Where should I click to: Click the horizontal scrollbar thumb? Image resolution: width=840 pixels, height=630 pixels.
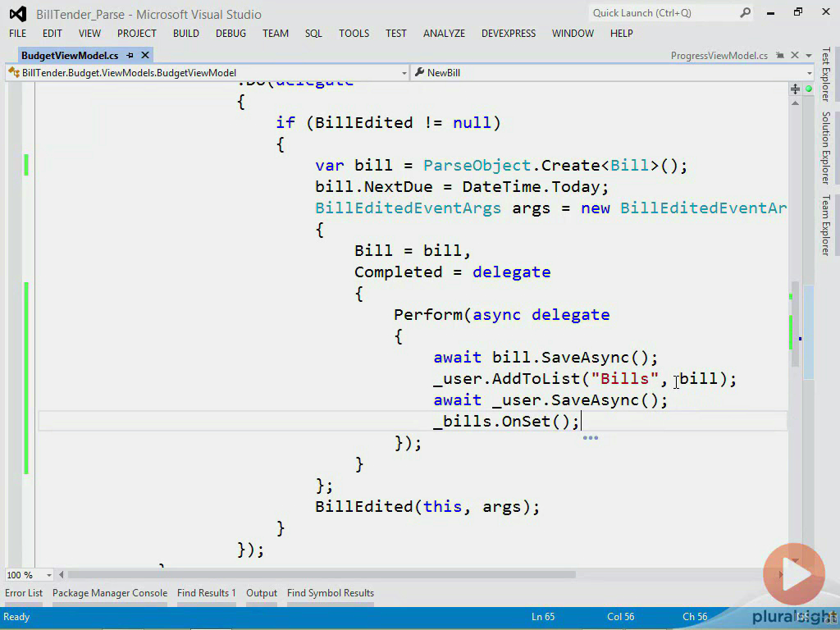tap(322, 575)
